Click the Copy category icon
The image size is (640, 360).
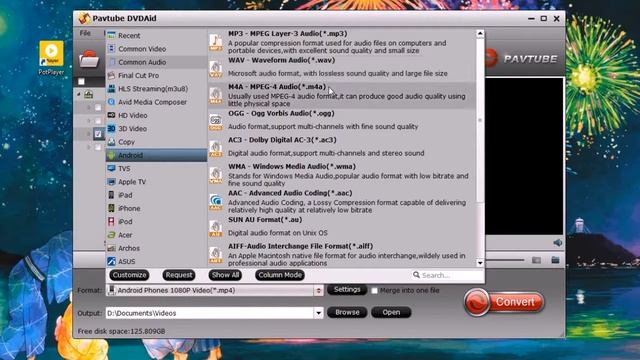tap(111, 142)
